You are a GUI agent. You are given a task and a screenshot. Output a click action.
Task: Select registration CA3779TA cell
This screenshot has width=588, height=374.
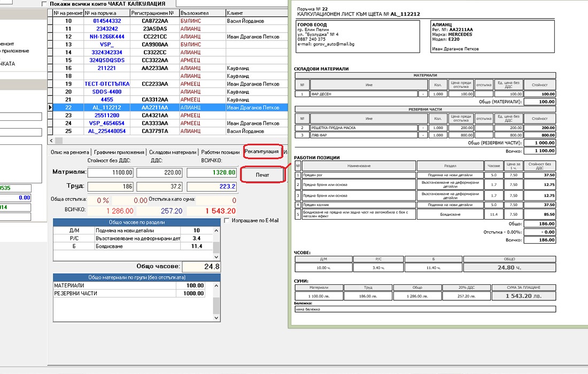point(155,131)
